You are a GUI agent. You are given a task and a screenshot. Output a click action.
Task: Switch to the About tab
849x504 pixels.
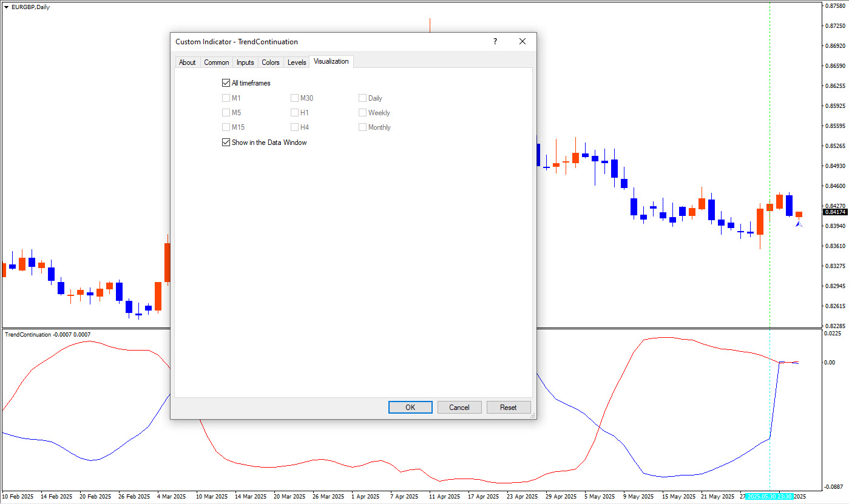point(188,62)
